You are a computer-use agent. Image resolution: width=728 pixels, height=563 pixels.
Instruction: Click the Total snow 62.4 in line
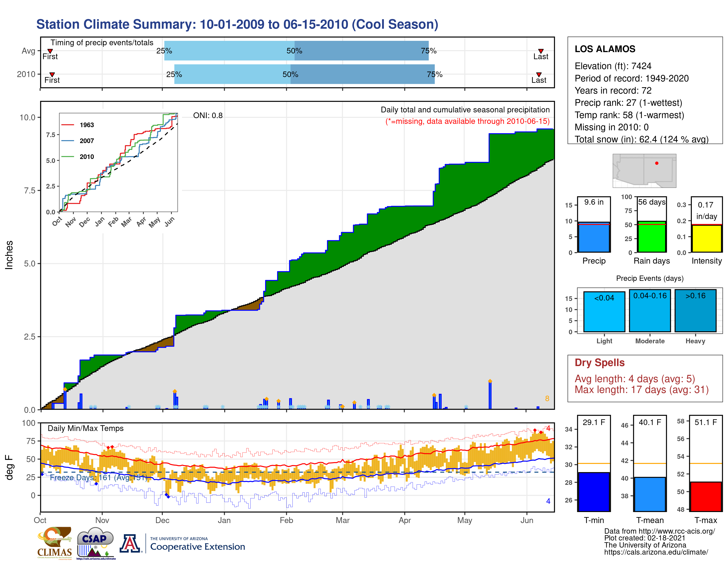click(x=641, y=139)
